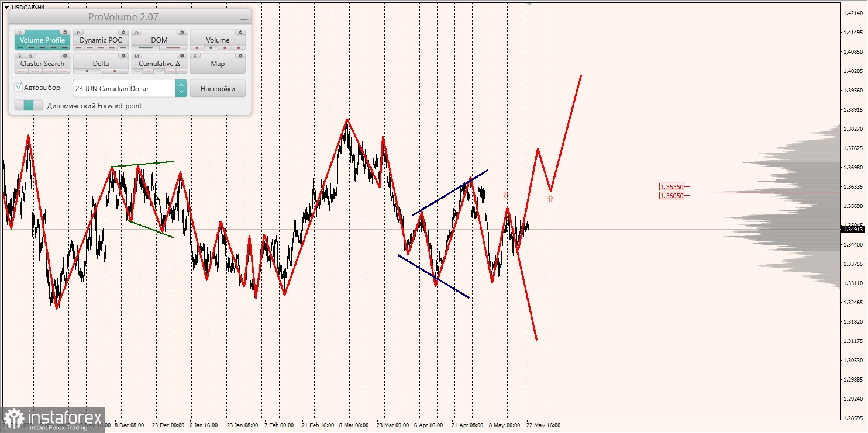Click the 1.38270 price axis label
The image size is (868, 433).
(x=853, y=129)
